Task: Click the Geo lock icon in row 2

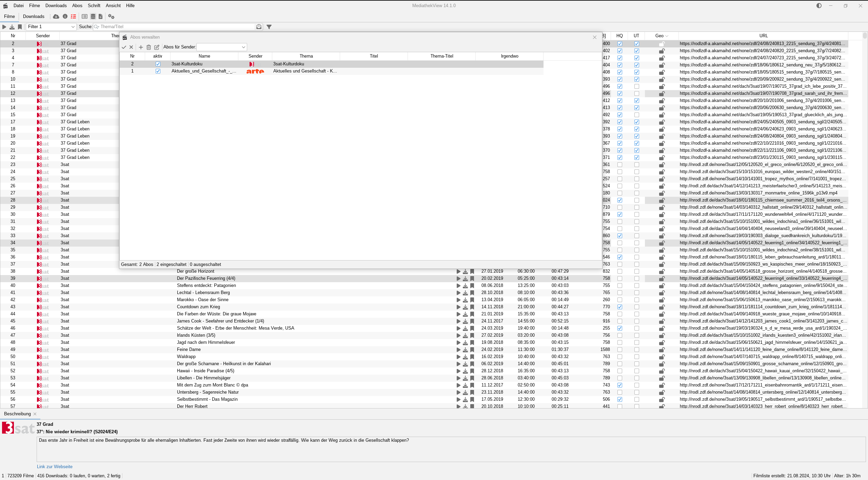Action: click(662, 44)
